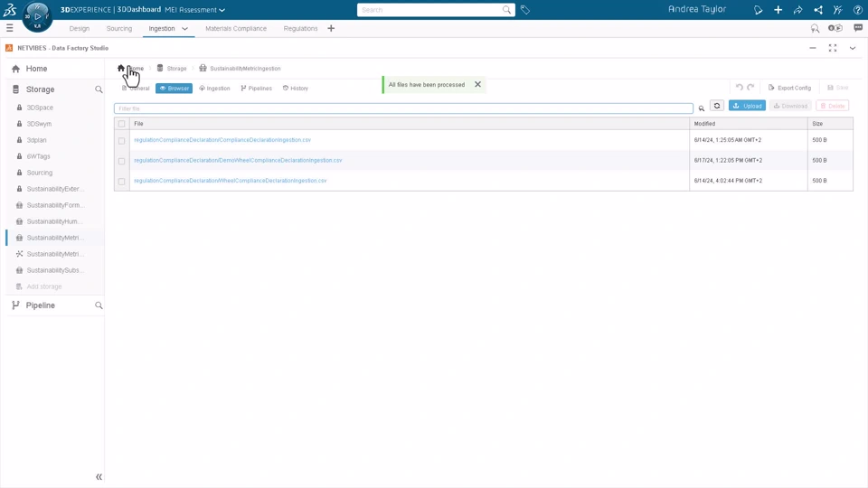Select the Ingestion sub-tab in storage view

(215, 88)
